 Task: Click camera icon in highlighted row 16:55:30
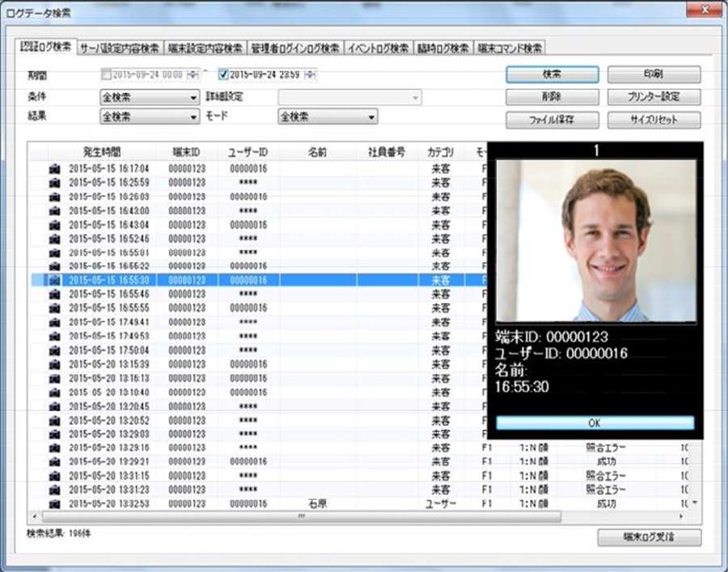pyautogui.click(x=54, y=280)
